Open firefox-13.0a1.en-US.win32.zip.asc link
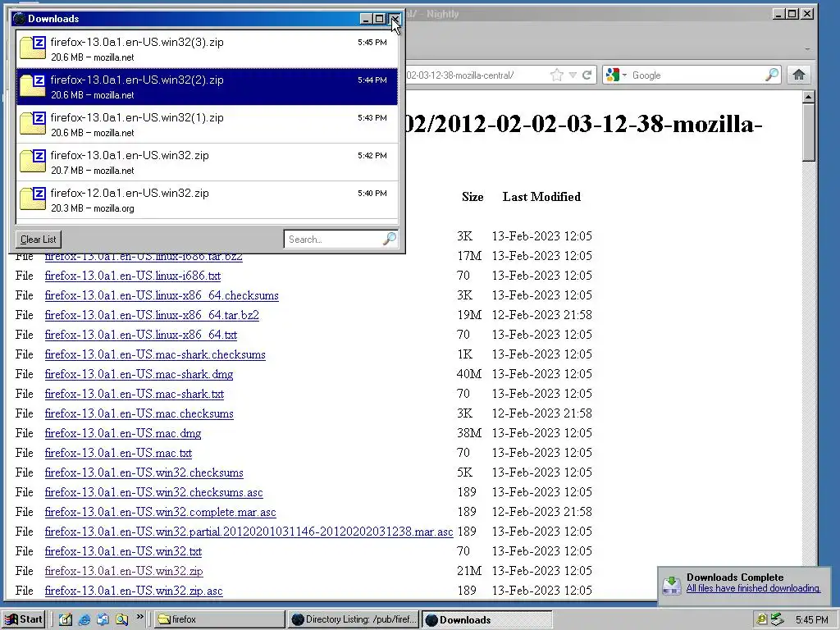 tap(134, 591)
